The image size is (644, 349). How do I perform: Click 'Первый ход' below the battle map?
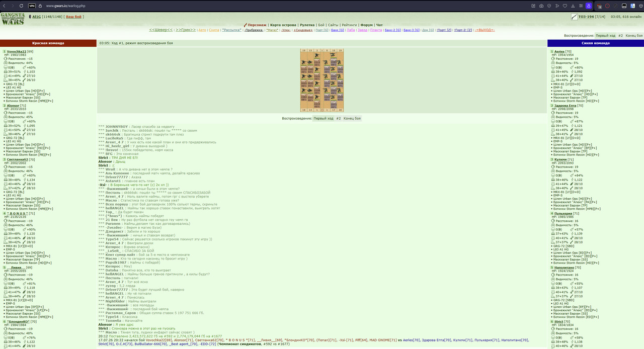pos(324,118)
